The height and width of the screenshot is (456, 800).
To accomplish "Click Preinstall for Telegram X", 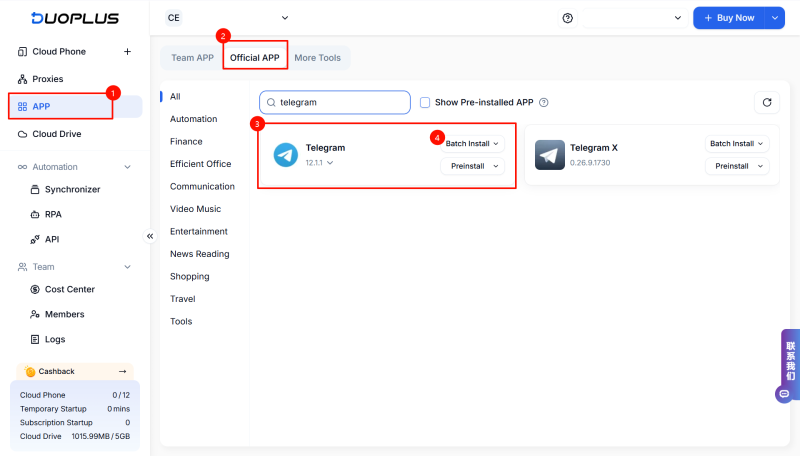I will pos(737,166).
